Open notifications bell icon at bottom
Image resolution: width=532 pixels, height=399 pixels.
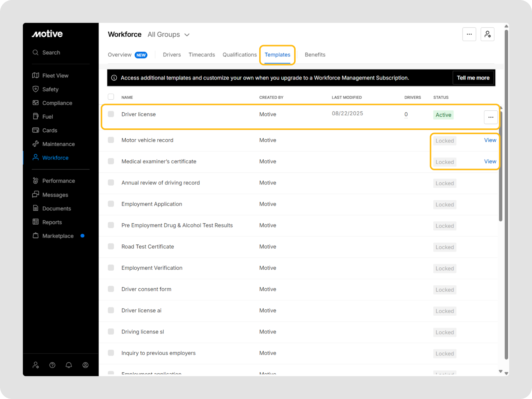click(69, 365)
